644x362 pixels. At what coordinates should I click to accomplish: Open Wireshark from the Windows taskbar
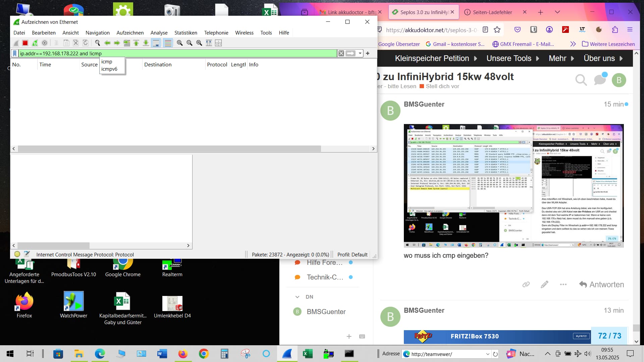287,354
